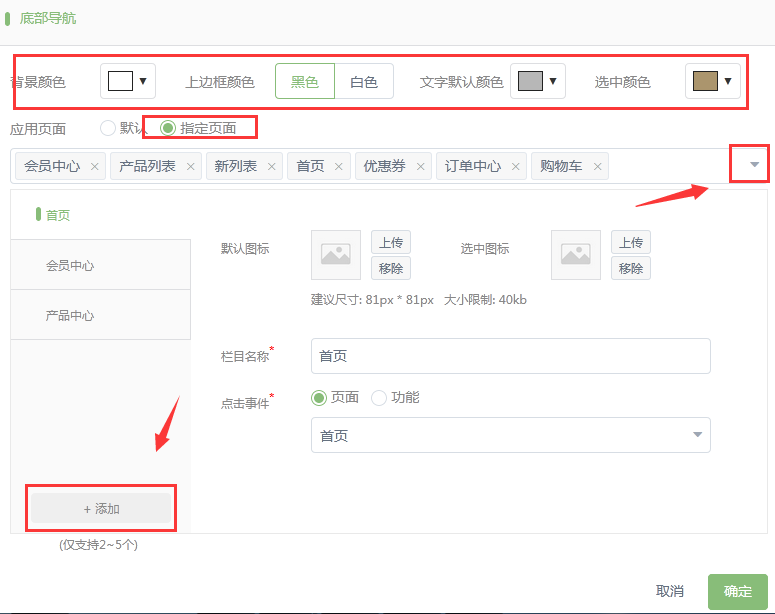Remove the 优惠券 tag x icon
775x614 pixels.
point(420,167)
